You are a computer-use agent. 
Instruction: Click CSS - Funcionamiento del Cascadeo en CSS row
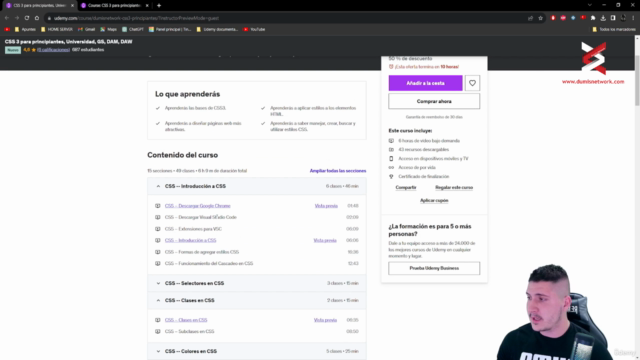257,263
